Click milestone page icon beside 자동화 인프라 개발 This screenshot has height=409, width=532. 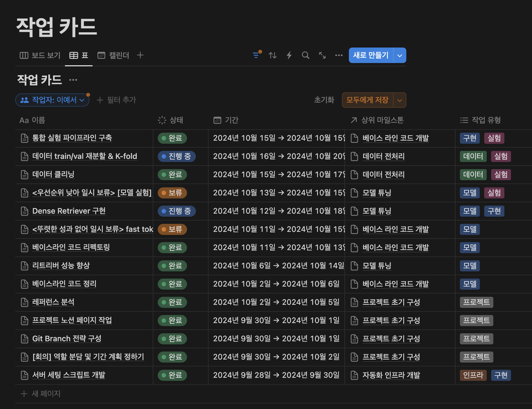(354, 375)
